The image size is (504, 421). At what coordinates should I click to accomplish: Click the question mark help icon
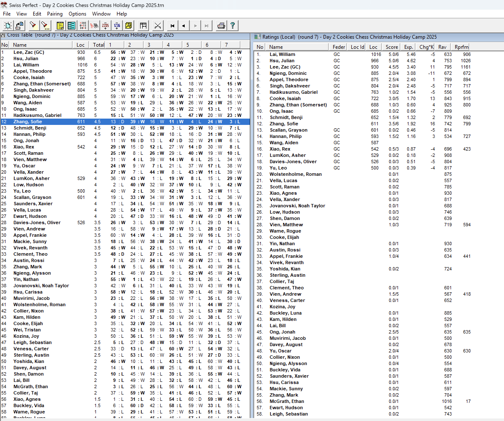[x=233, y=25]
